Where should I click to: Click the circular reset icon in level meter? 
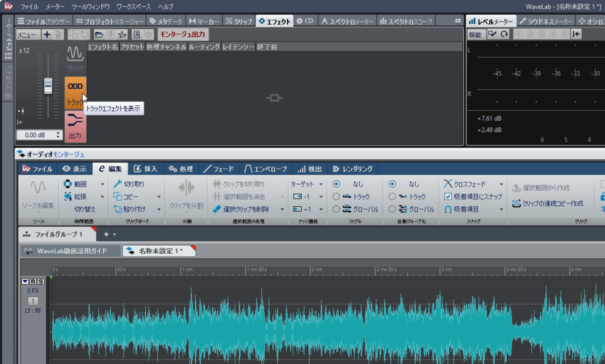[x=504, y=34]
